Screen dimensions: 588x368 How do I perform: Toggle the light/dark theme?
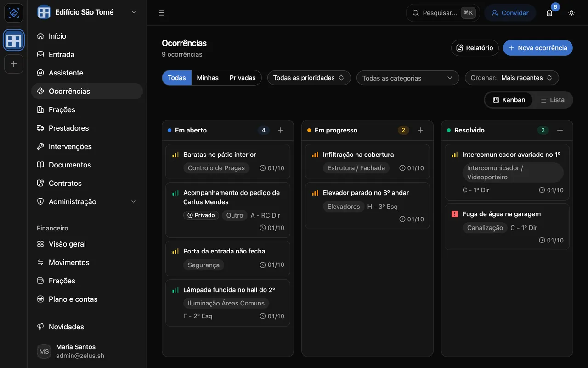pos(571,13)
